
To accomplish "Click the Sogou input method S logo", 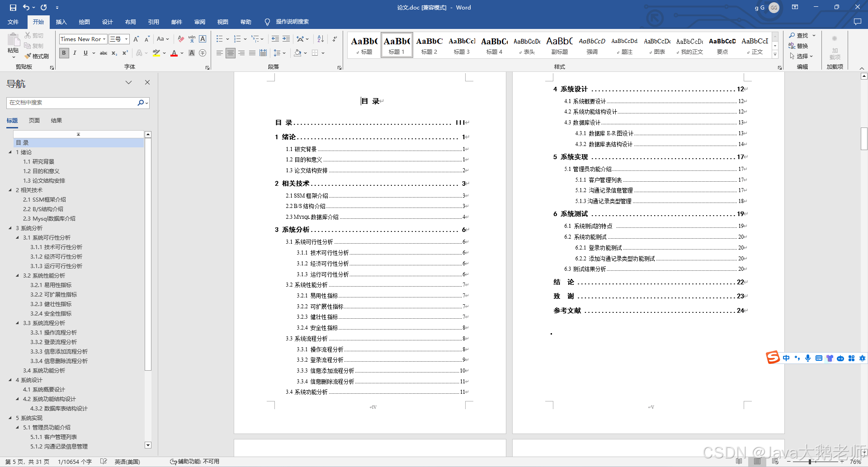I will click(x=773, y=358).
